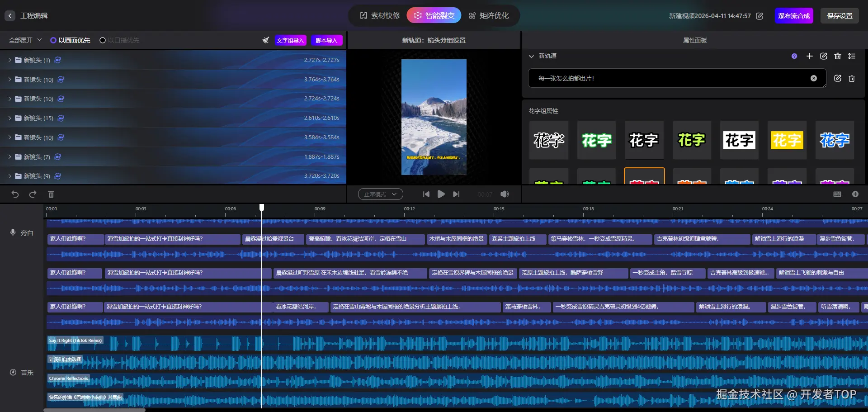The height and width of the screenshot is (412, 868).
Task: Click the 脚本导入 button
Action: pos(326,40)
